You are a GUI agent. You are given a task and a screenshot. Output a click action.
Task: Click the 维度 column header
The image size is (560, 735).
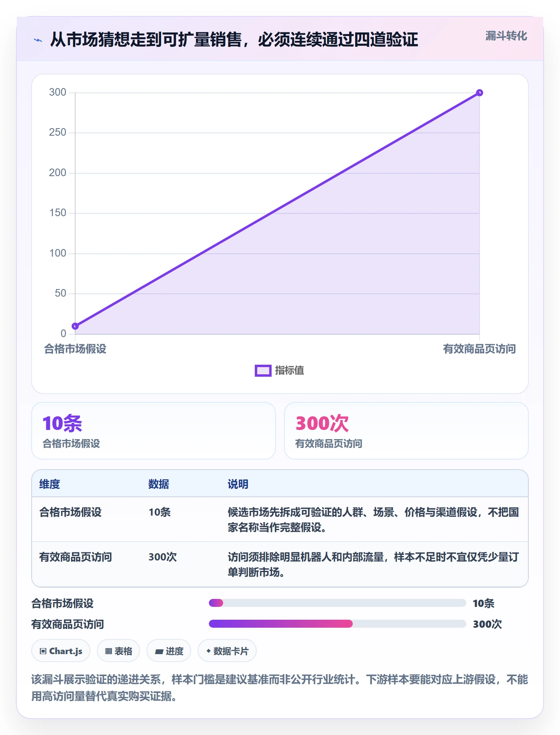point(50,484)
